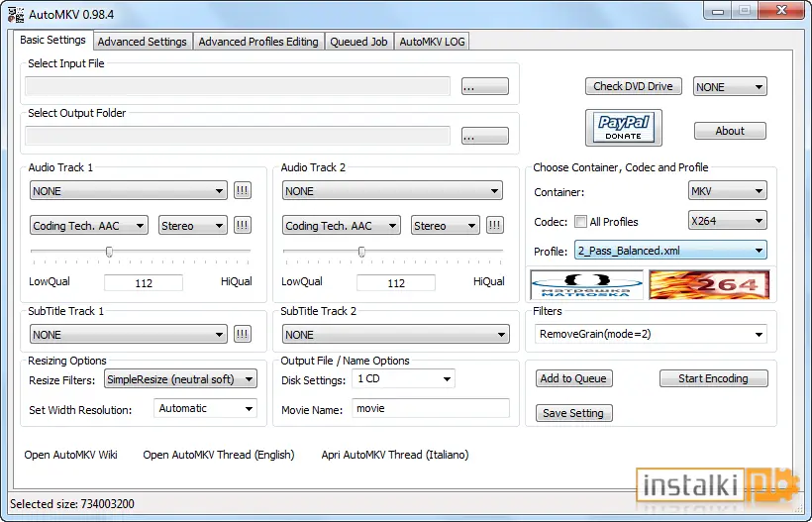Click the !!! button beside SubTitle Track 1
This screenshot has width=812, height=522.
(243, 334)
